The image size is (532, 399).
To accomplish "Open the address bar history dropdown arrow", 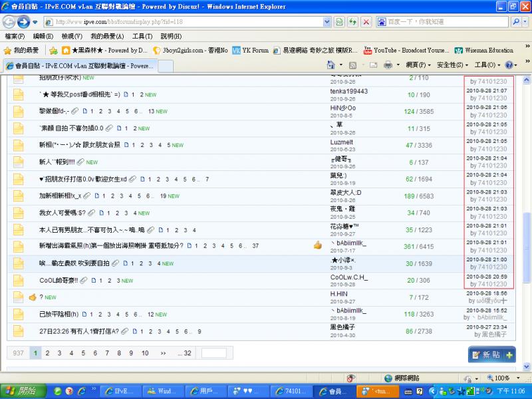I will pos(326,22).
